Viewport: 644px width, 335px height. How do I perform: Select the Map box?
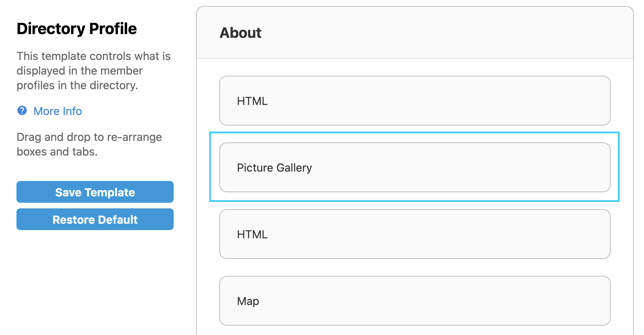(x=415, y=301)
